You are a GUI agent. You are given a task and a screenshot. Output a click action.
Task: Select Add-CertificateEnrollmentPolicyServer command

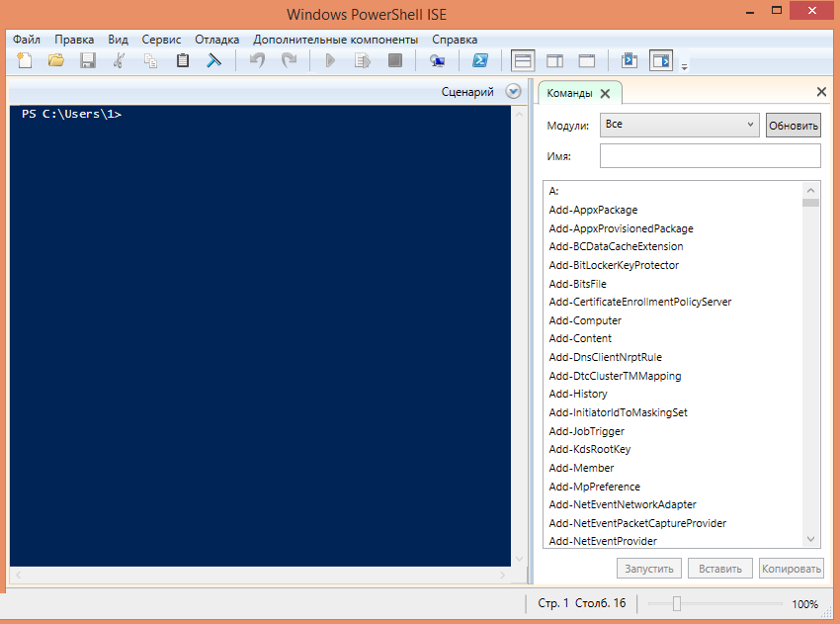tap(640, 302)
